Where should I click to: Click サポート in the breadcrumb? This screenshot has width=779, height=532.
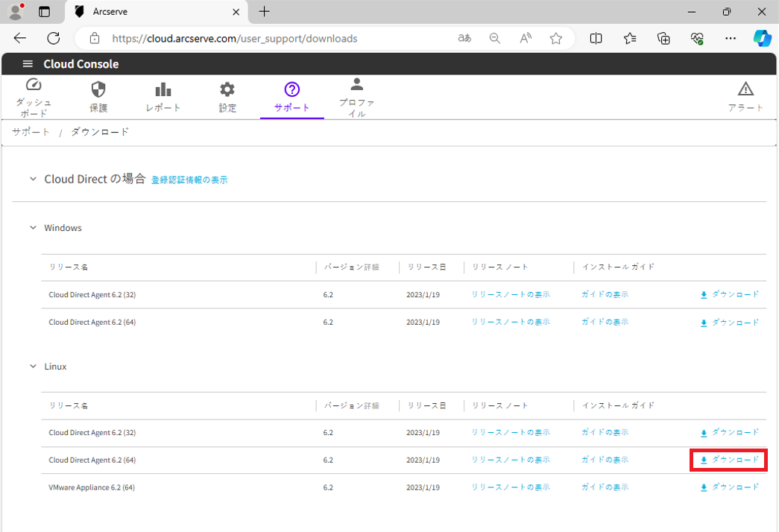31,132
